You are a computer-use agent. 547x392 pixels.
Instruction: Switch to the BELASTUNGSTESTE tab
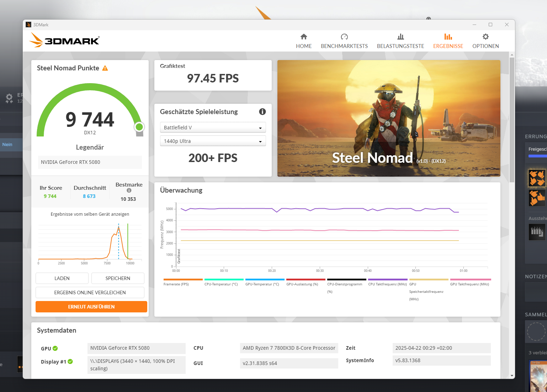point(400,41)
